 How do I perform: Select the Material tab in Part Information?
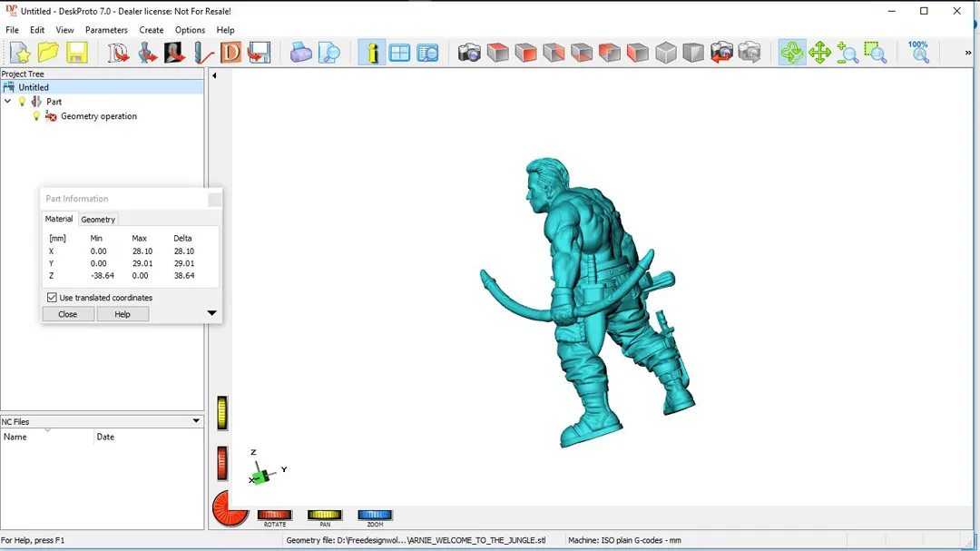[59, 219]
